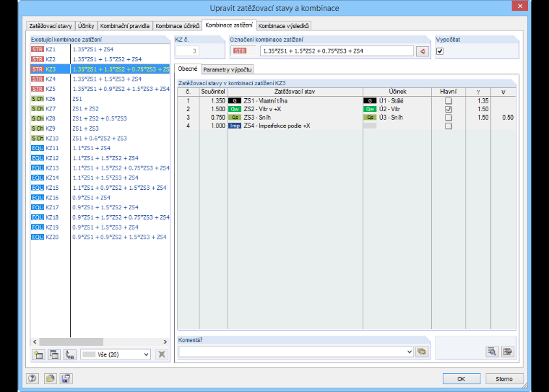
Task: Open help with question mark icon
Action: tap(33, 378)
